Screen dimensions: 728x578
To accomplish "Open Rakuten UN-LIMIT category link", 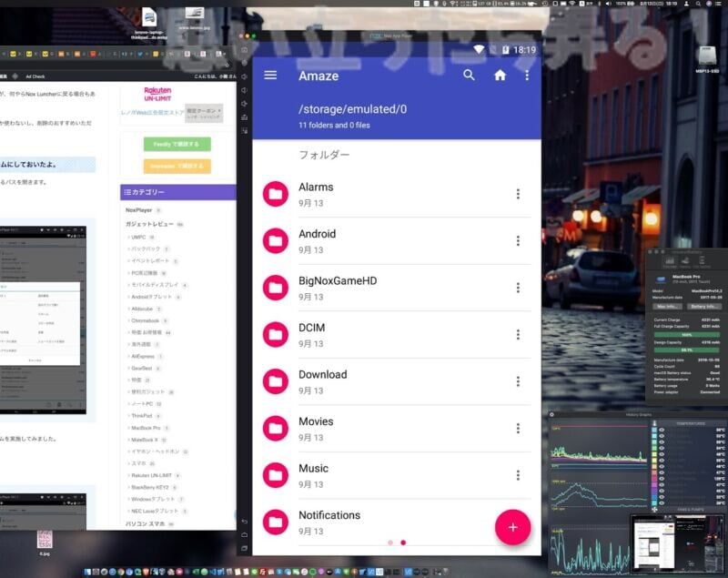I will [151, 476].
